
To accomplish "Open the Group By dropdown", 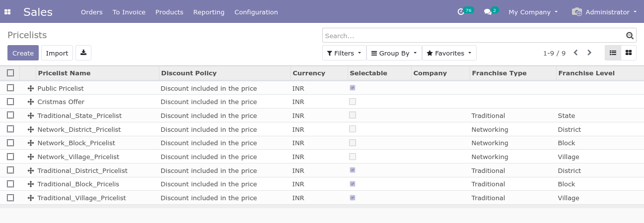I will click(x=394, y=53).
